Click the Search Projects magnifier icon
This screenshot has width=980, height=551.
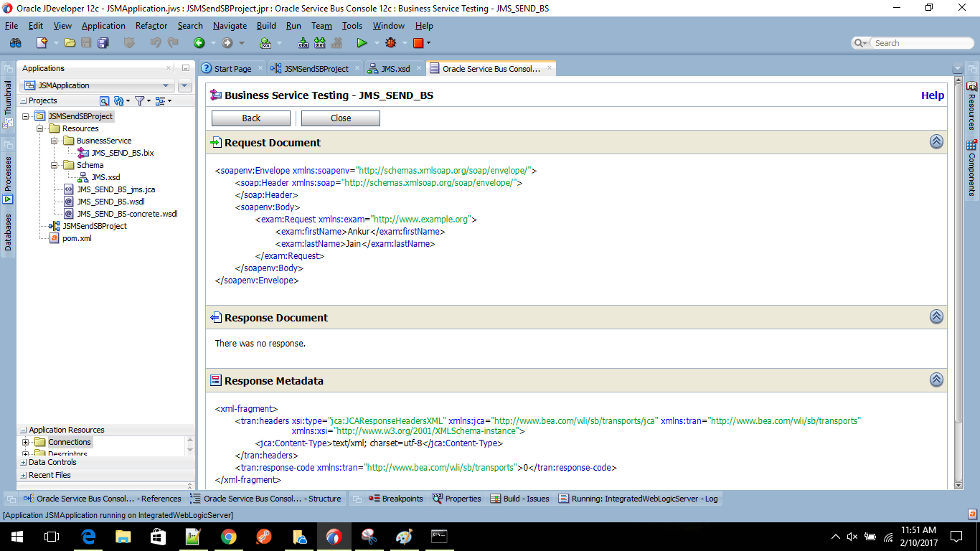(x=104, y=101)
